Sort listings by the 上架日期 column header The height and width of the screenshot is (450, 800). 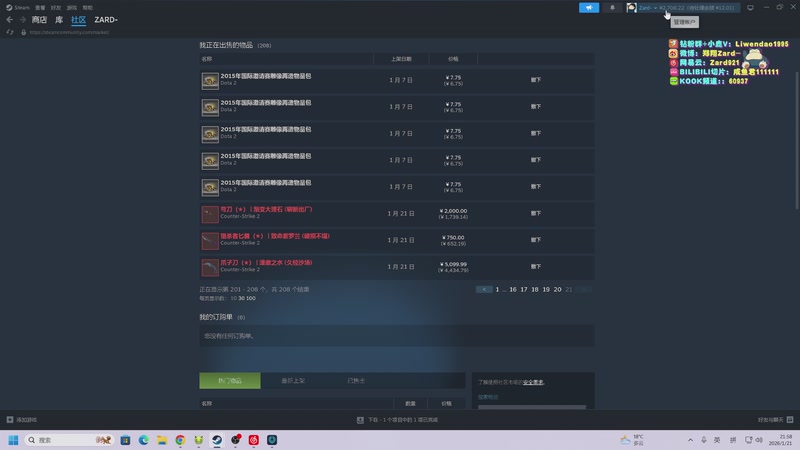tap(401, 59)
